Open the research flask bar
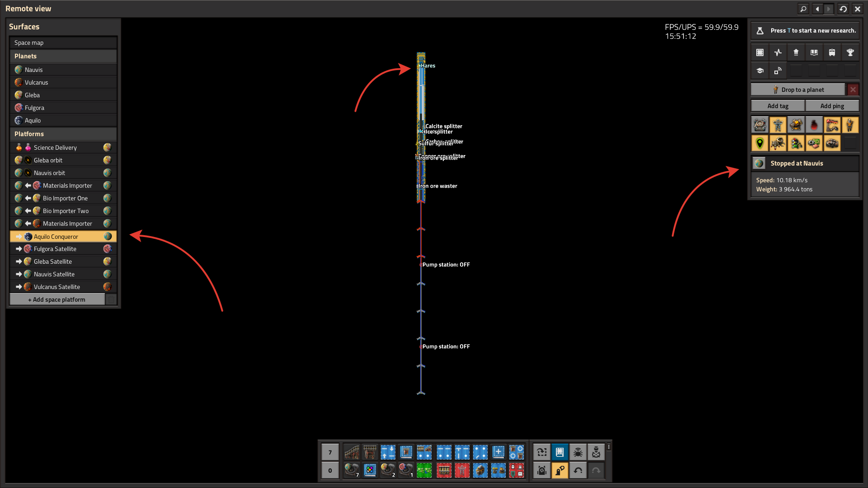Screen dimensions: 868x488 [805, 30]
